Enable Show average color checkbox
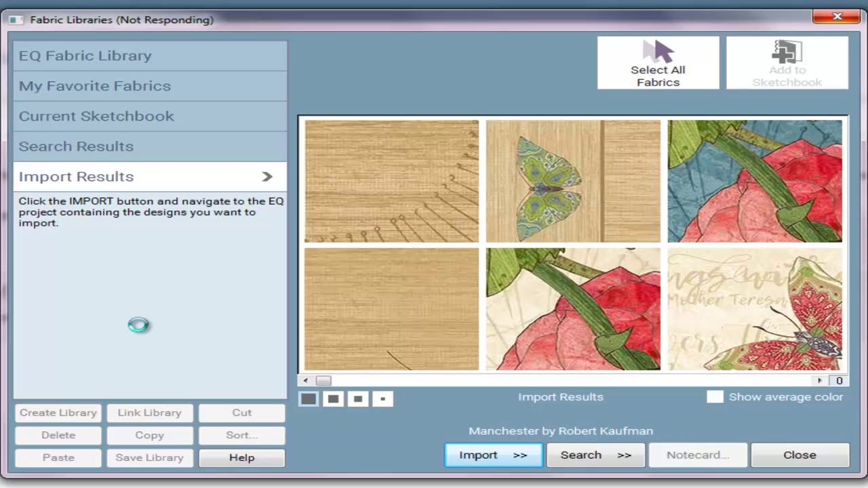The image size is (868, 488). click(715, 397)
